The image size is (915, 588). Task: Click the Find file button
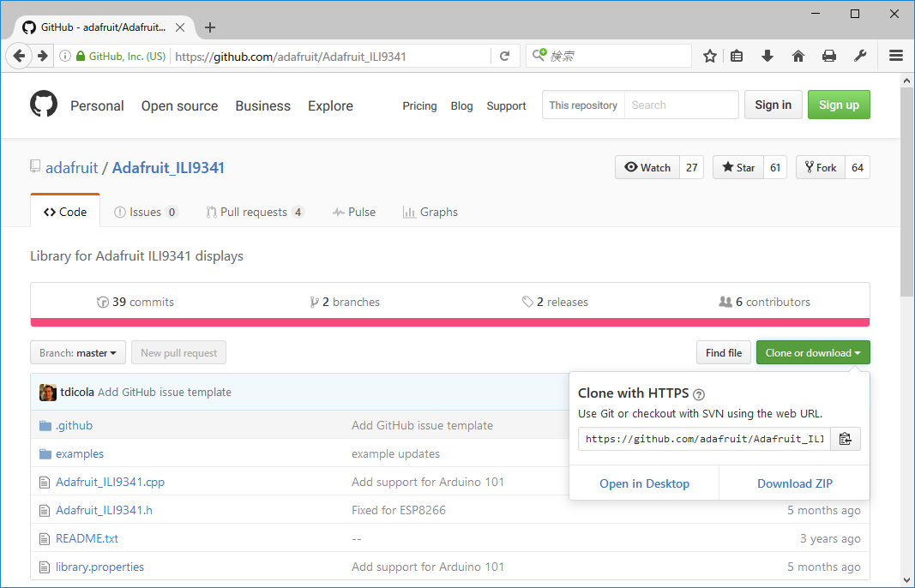[x=724, y=352]
